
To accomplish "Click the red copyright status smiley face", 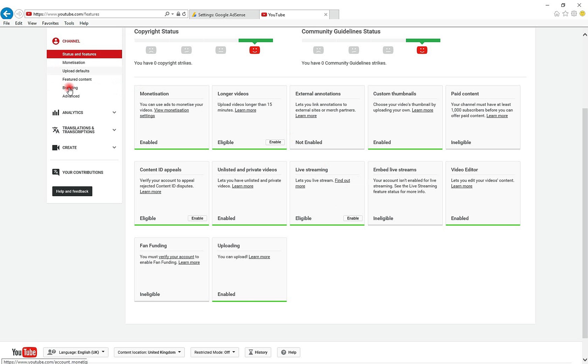I will pyautogui.click(x=255, y=50).
